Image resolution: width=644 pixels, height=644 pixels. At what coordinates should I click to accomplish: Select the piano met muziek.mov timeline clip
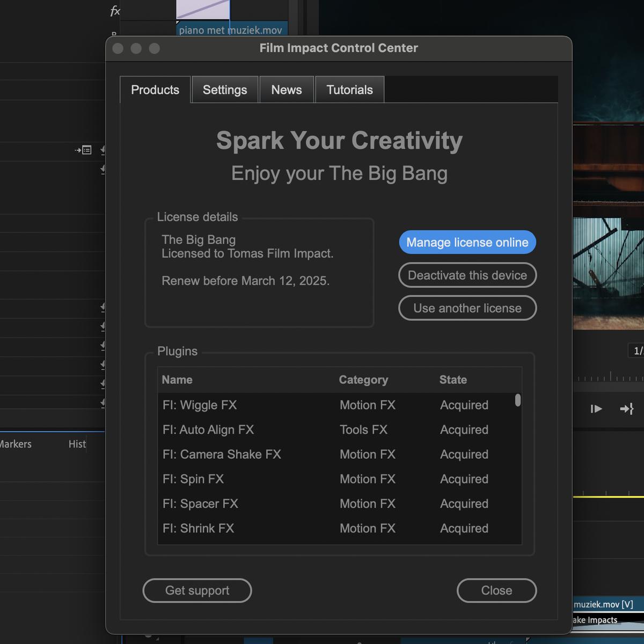pyautogui.click(x=231, y=30)
